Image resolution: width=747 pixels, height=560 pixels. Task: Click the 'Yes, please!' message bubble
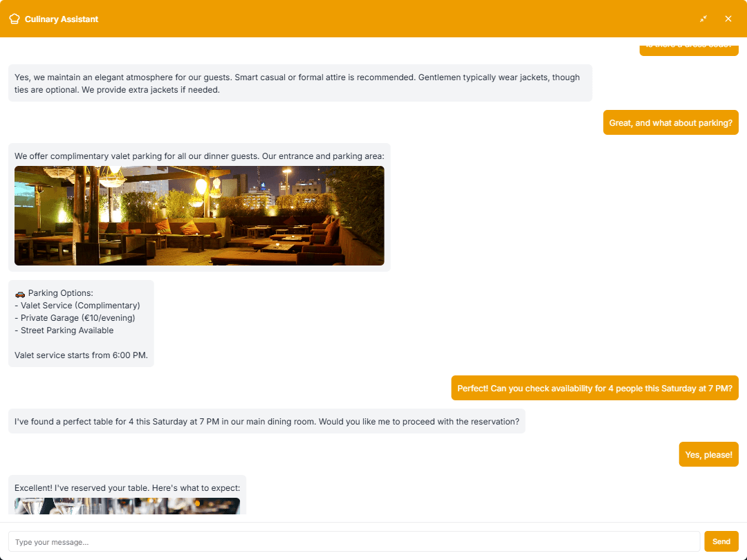tap(708, 454)
